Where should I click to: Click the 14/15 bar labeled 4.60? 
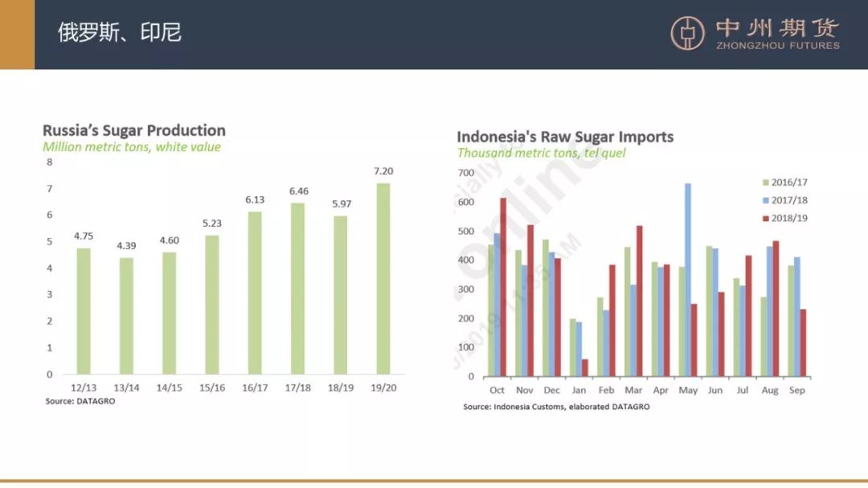(x=170, y=314)
